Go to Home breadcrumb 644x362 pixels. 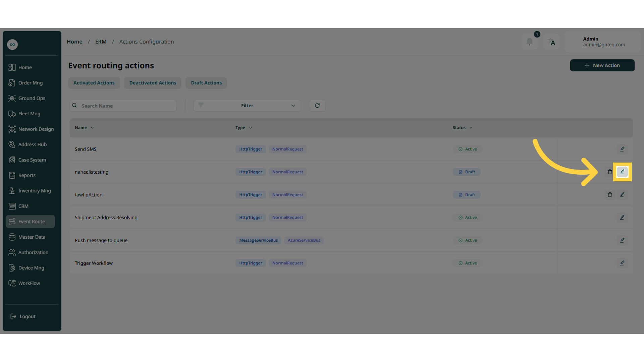[74, 42]
